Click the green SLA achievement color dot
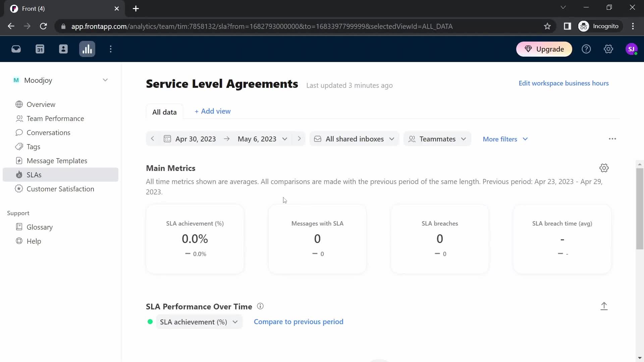Screen dimensions: 644x362 (150, 322)
